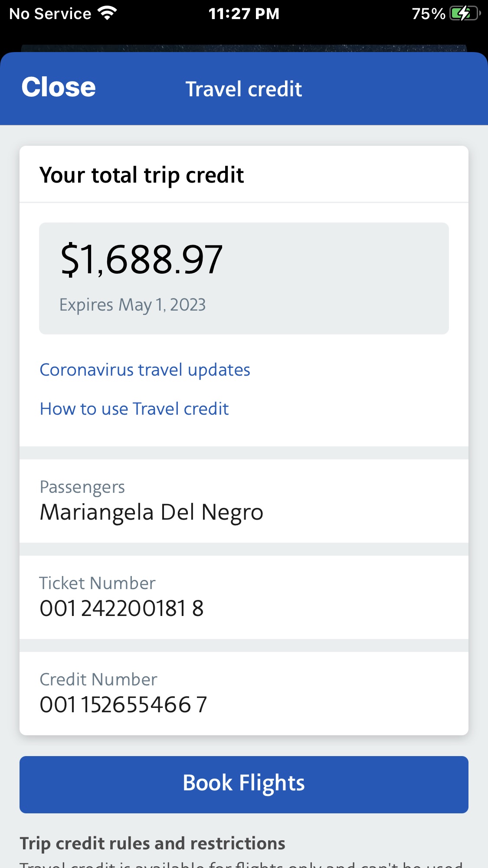Tap the Credit Number field label
The height and width of the screenshot is (868, 488).
[x=98, y=680]
